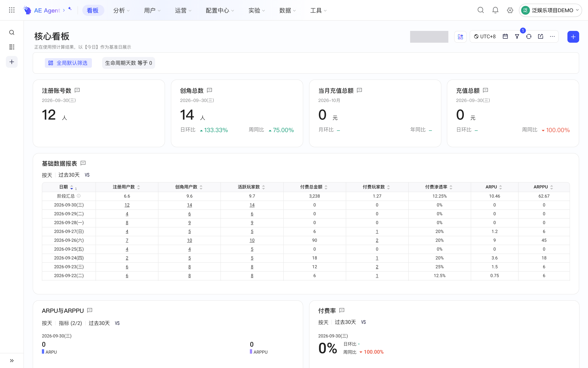
Task: Click UTC+8 timezone selector
Action: point(485,36)
